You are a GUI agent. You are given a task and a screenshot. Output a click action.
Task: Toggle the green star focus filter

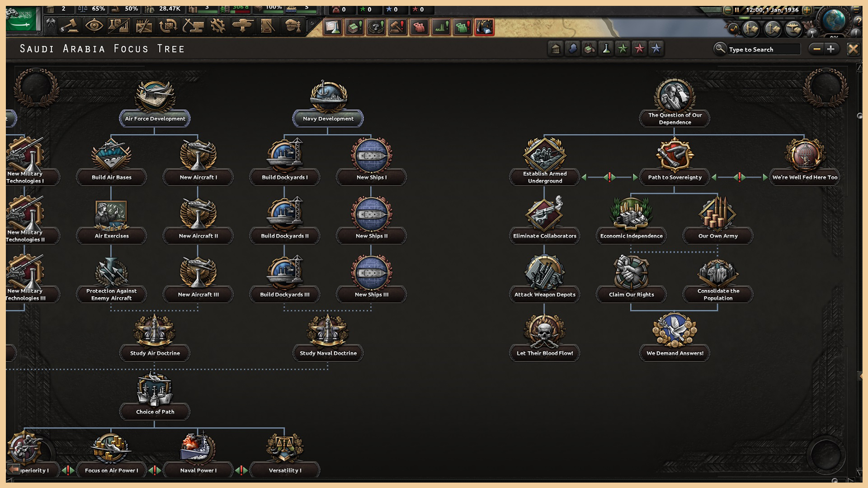pos(623,49)
